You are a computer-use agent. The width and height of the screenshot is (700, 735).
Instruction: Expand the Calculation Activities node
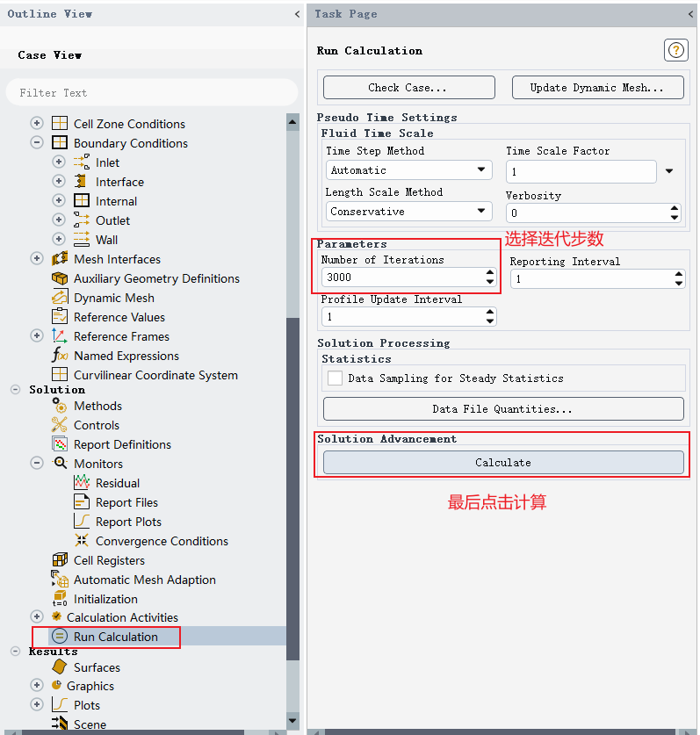(x=37, y=616)
